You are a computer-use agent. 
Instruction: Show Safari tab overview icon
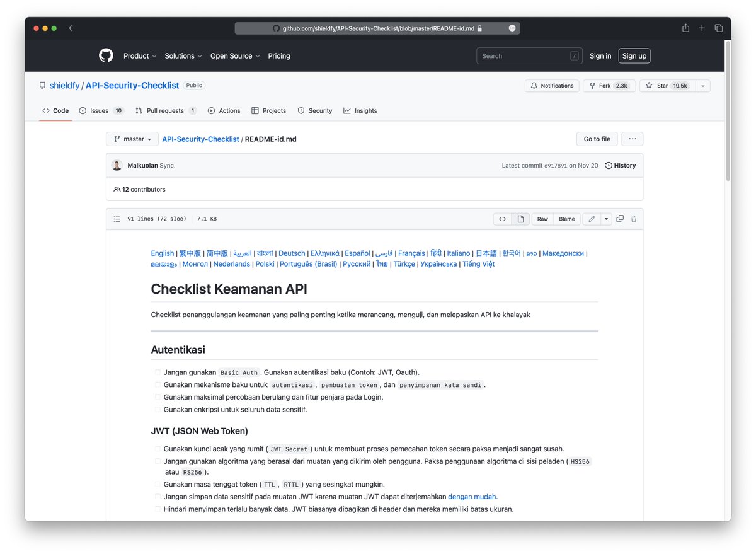pos(718,28)
